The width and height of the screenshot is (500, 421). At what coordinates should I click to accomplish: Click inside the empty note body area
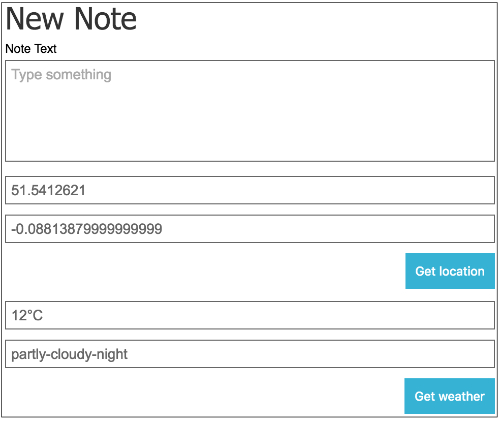tap(250, 111)
